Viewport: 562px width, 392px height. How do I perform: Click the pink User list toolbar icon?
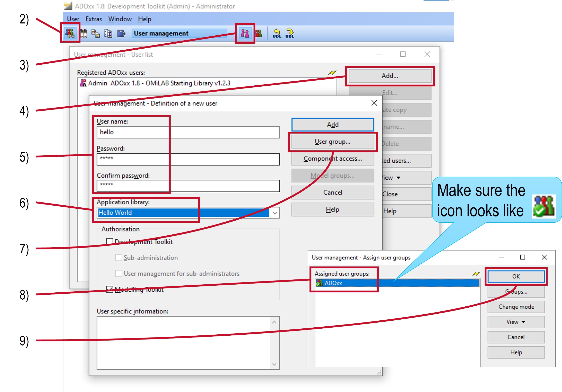245,33
